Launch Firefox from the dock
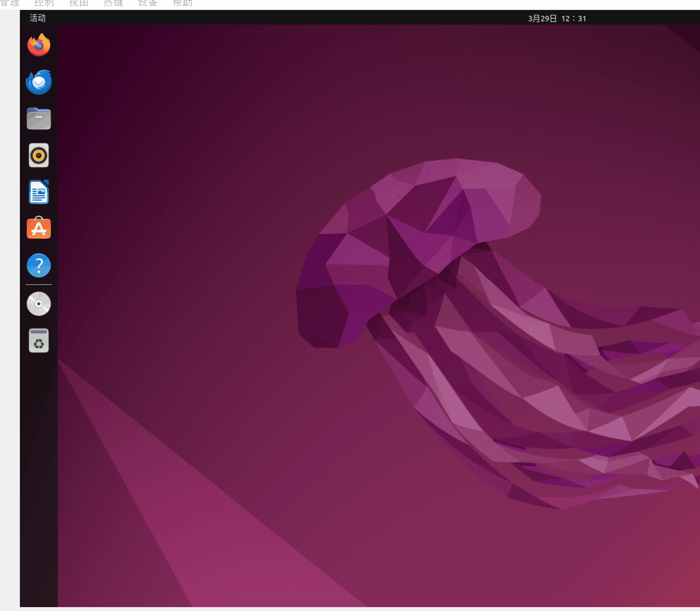 (39, 45)
